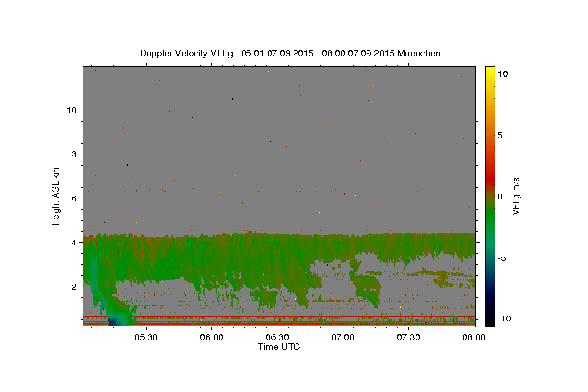Click the 07:00 time tick label

pyautogui.click(x=343, y=337)
